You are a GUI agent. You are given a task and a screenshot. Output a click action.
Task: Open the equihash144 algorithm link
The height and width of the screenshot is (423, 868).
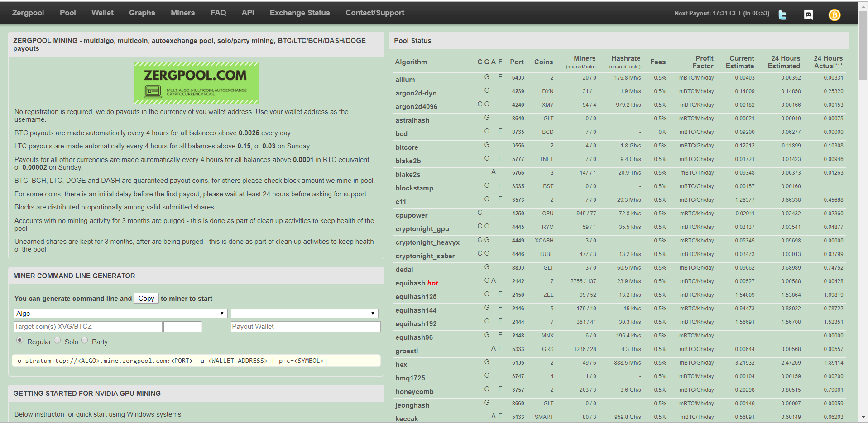416,310
